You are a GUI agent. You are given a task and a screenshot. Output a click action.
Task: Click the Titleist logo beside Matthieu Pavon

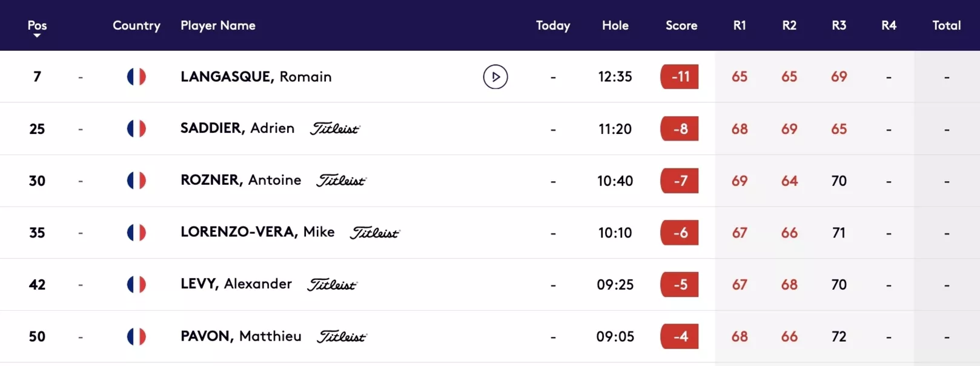342,336
